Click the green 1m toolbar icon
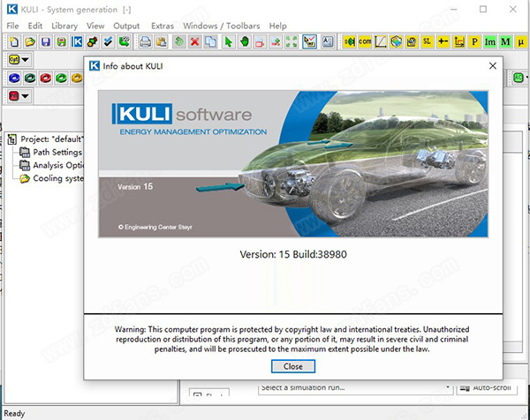 tap(489, 41)
